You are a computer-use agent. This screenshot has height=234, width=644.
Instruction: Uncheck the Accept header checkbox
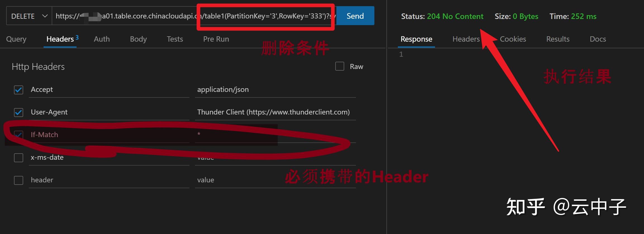(18, 90)
